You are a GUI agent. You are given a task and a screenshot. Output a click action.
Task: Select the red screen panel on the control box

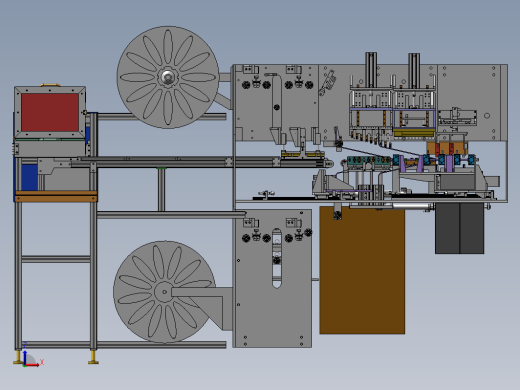point(50,113)
